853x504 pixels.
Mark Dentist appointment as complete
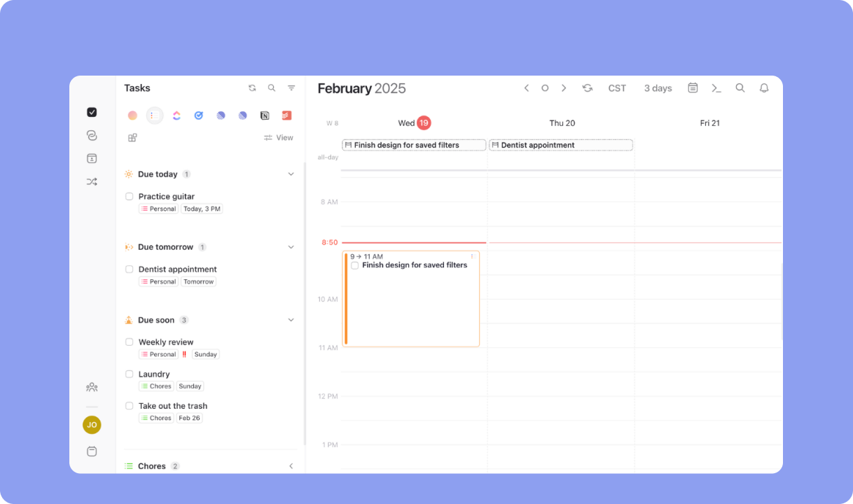(x=129, y=269)
